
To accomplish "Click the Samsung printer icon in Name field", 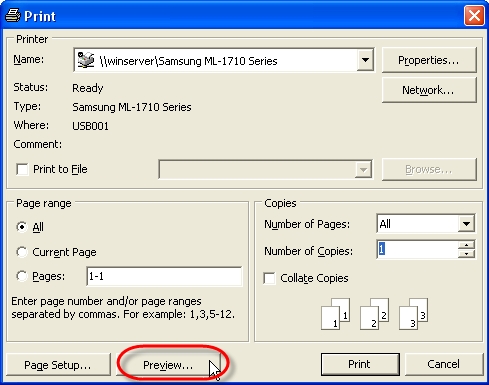I will coord(86,60).
